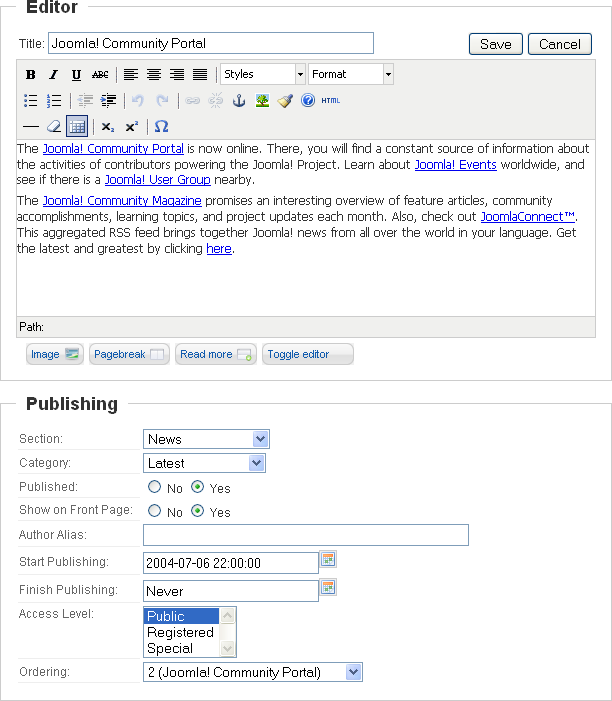This screenshot has height=701, width=612.
Task: Follow the 'here' link
Action: 219,249
